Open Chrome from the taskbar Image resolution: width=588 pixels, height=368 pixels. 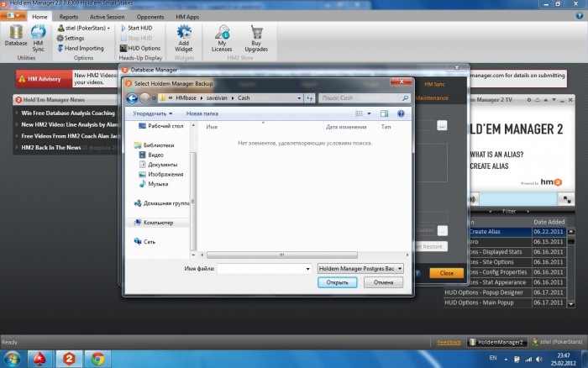pyautogui.click(x=97, y=359)
